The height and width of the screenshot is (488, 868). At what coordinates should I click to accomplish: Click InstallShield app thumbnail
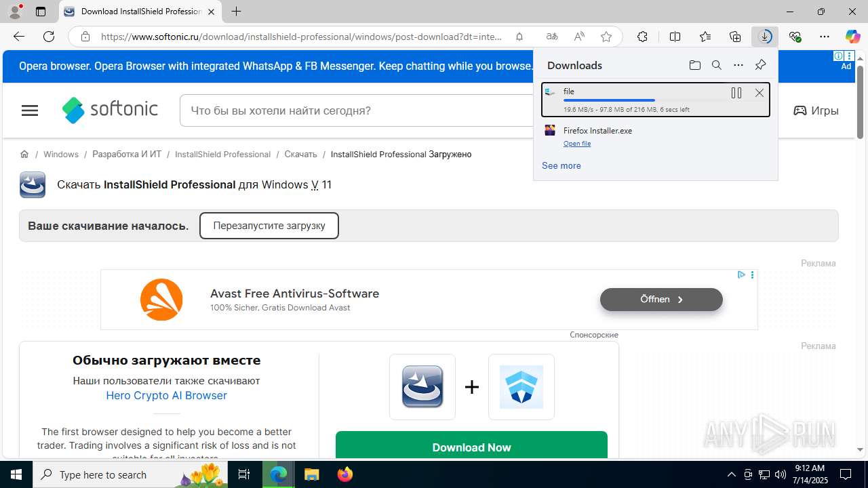pos(422,386)
